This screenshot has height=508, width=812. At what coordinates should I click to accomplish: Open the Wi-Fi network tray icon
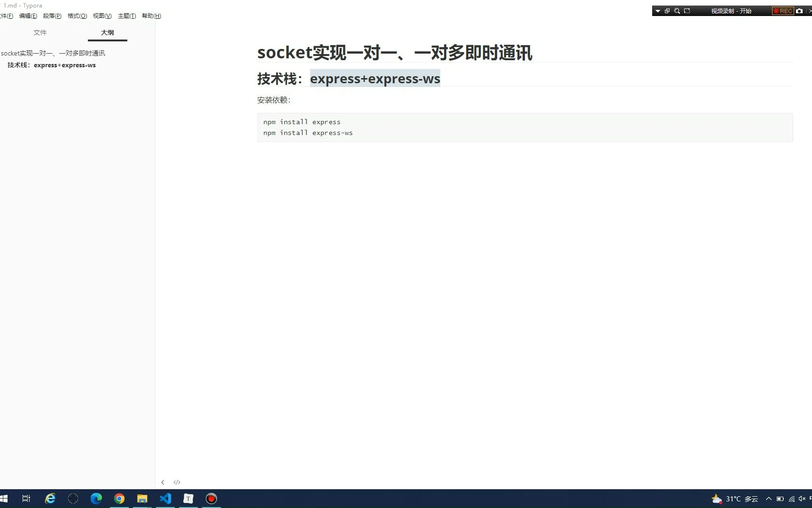[792, 499]
